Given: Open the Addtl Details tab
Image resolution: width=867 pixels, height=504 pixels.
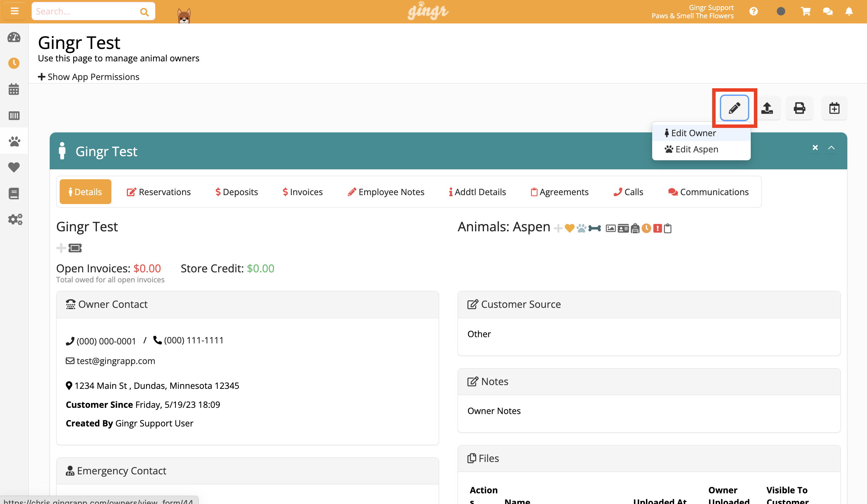Looking at the screenshot, I should (477, 192).
